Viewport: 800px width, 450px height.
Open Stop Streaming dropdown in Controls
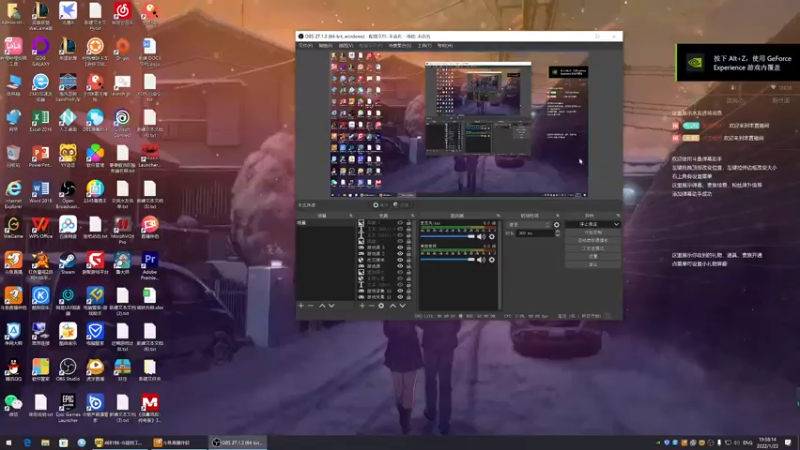pos(616,224)
